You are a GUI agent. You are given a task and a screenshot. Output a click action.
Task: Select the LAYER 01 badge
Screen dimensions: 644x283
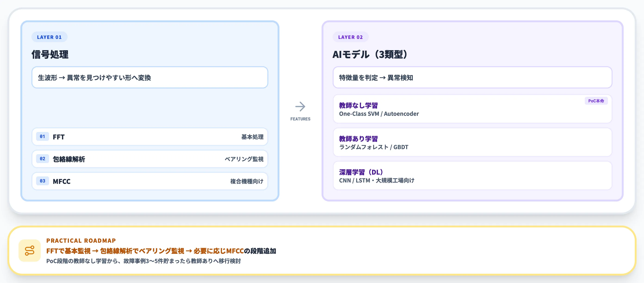tap(49, 37)
